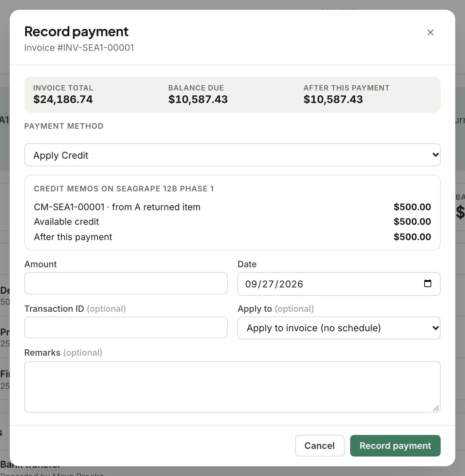The height and width of the screenshot is (476, 465).
Task: Open the calendar picker in Date field
Action: click(x=427, y=284)
